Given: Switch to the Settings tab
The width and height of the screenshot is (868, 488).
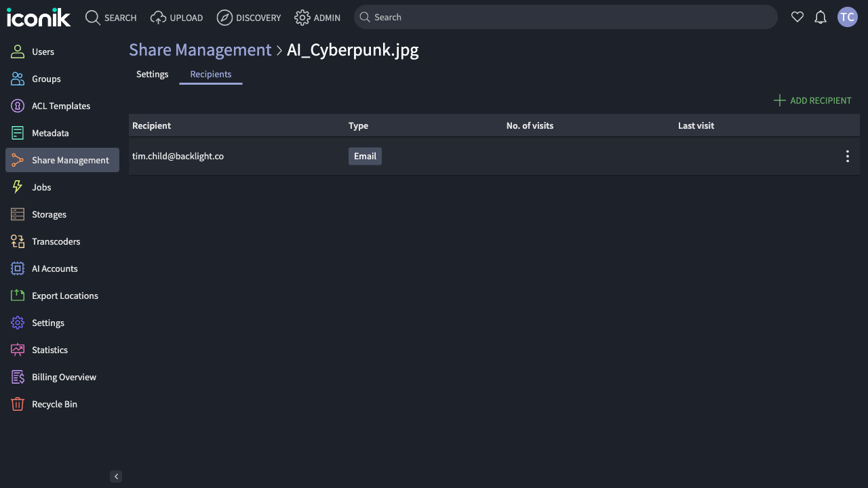Looking at the screenshot, I should pos(152,75).
